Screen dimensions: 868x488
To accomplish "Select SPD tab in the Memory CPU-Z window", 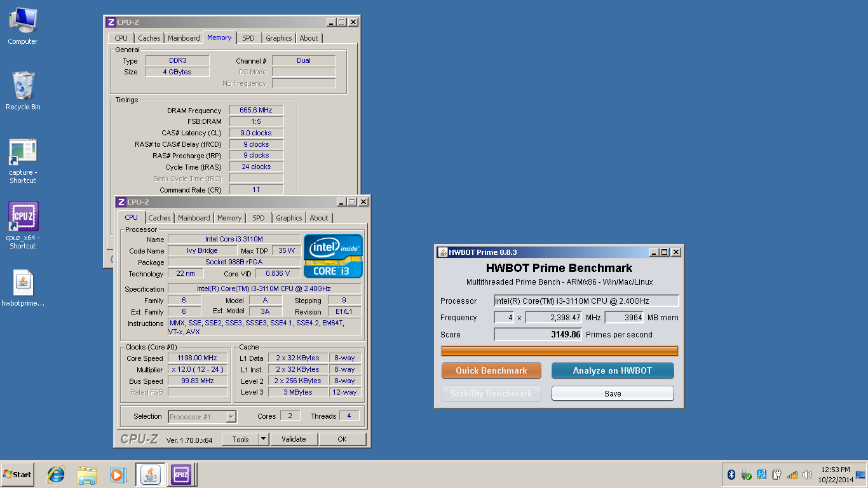I will pos(248,38).
